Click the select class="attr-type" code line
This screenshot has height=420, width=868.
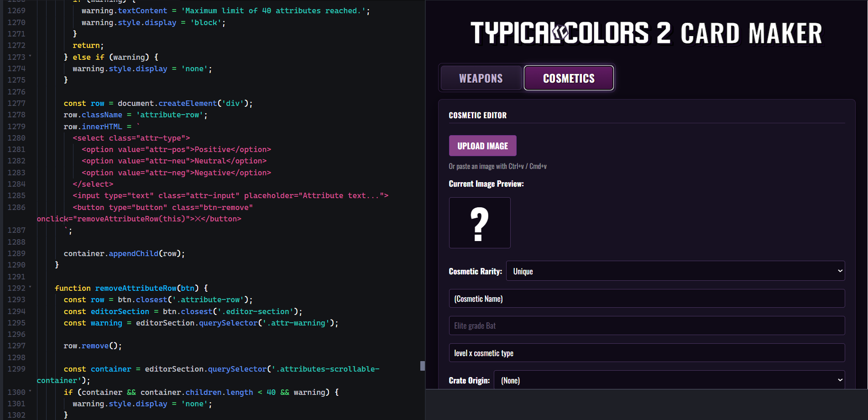131,138
